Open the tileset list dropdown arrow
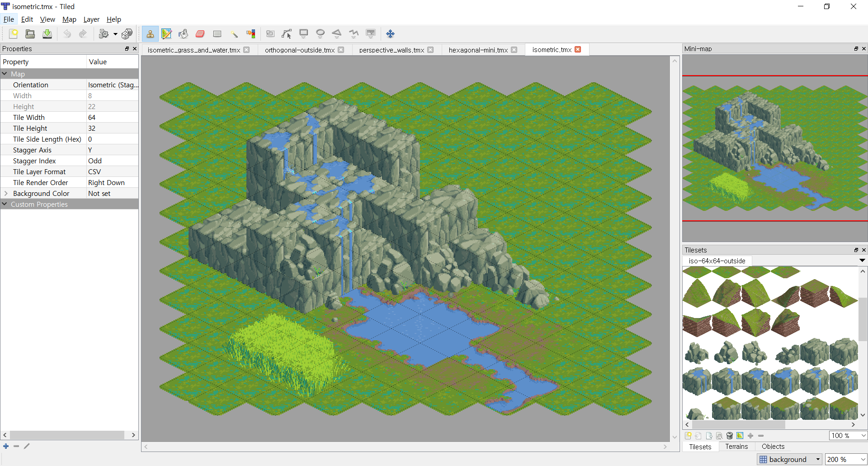This screenshot has height=466, width=868. [x=862, y=261]
